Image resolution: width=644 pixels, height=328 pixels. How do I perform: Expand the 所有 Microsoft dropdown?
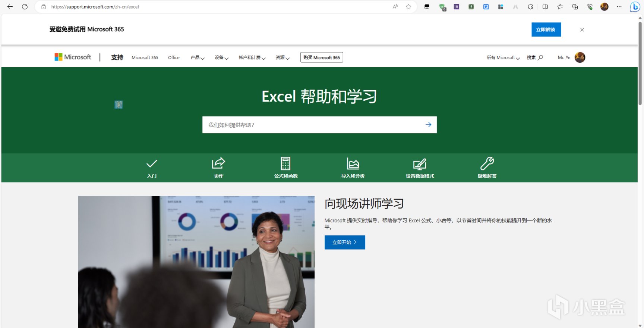pos(503,57)
